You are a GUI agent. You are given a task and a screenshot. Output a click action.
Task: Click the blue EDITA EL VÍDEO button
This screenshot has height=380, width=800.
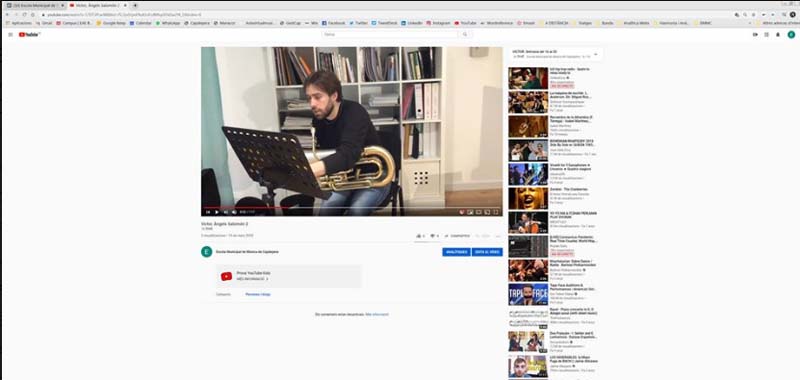tap(487, 252)
